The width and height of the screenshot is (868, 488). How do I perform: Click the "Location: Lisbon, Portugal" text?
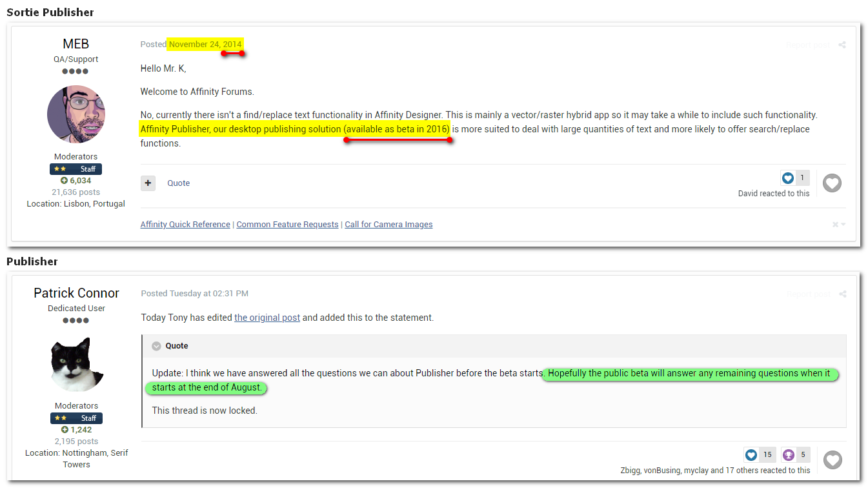click(76, 204)
